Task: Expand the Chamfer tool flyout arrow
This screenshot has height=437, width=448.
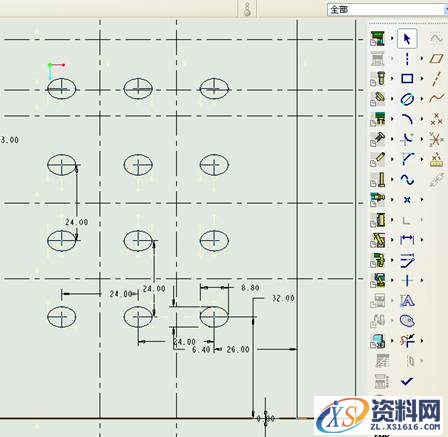Action: coord(422,159)
